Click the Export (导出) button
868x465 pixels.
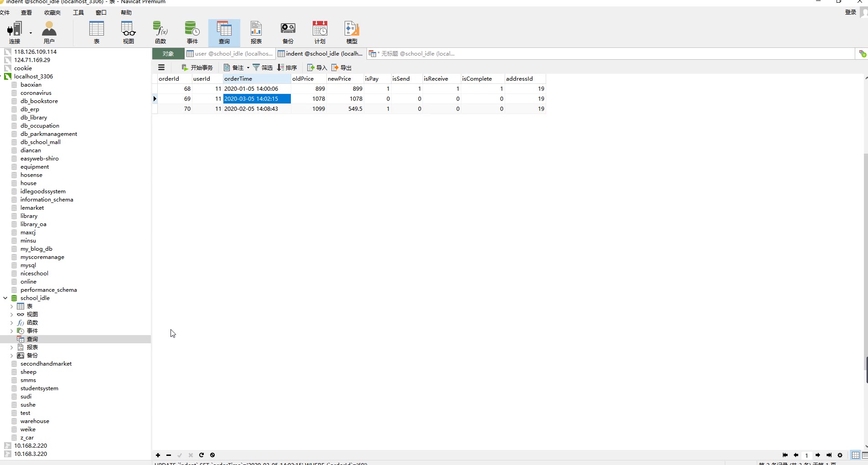(341, 67)
